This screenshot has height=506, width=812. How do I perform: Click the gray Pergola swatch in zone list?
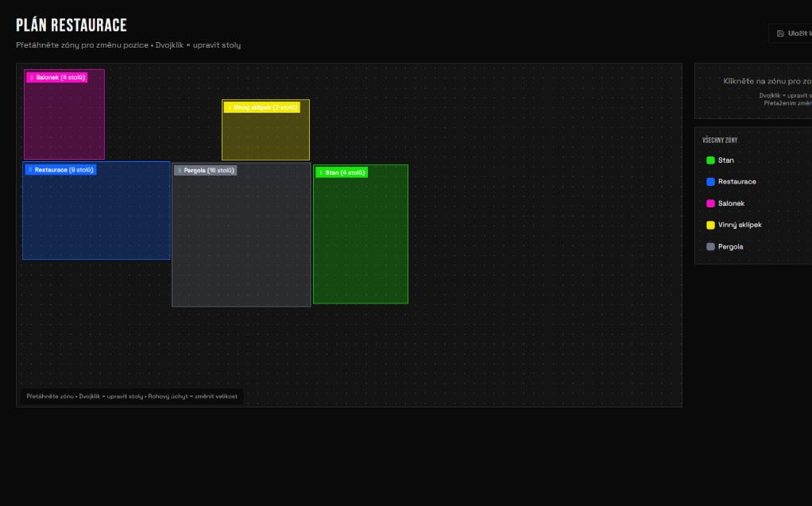[x=710, y=247]
